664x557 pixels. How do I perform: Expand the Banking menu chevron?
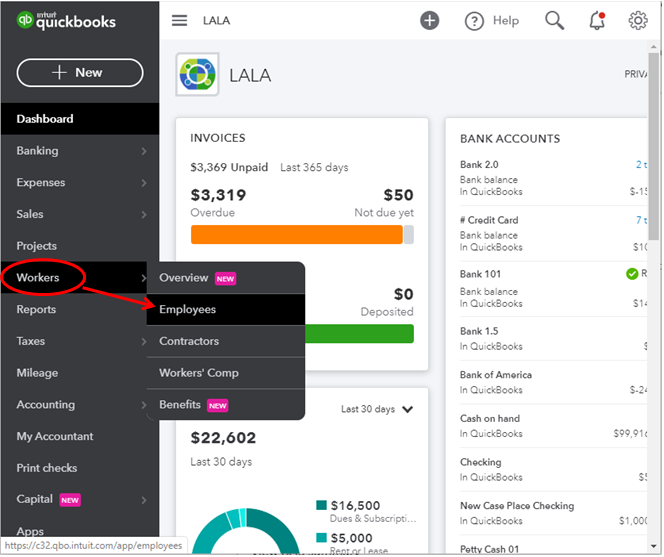[144, 151]
